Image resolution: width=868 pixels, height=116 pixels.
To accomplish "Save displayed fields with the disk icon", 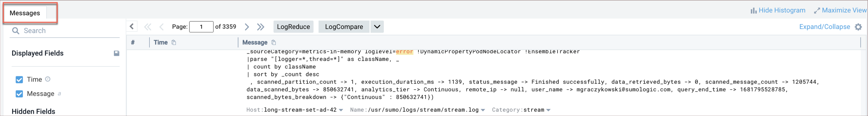I will pyautogui.click(x=117, y=53).
